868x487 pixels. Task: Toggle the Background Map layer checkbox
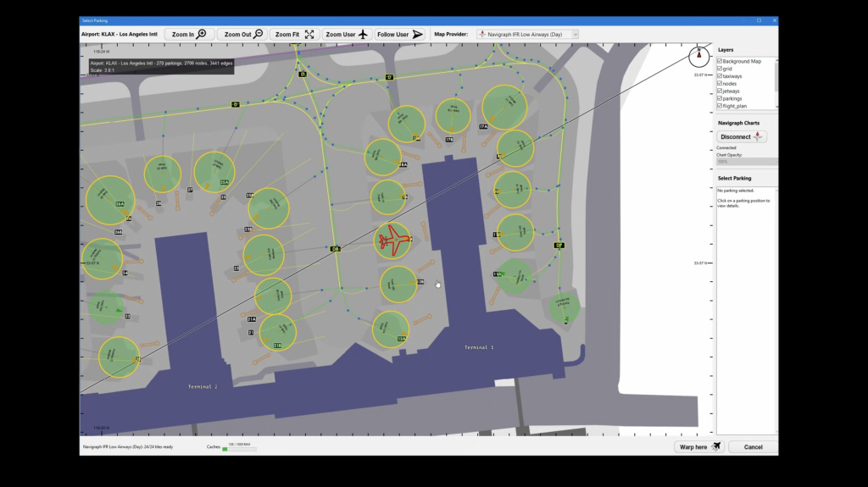[721, 61]
